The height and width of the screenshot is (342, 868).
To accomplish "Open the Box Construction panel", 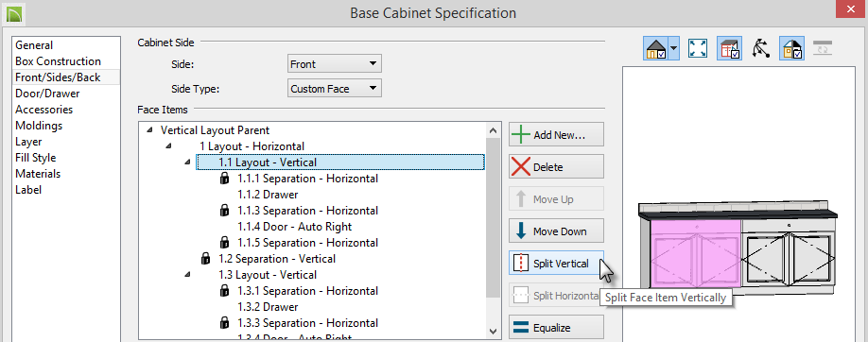I will (58, 61).
